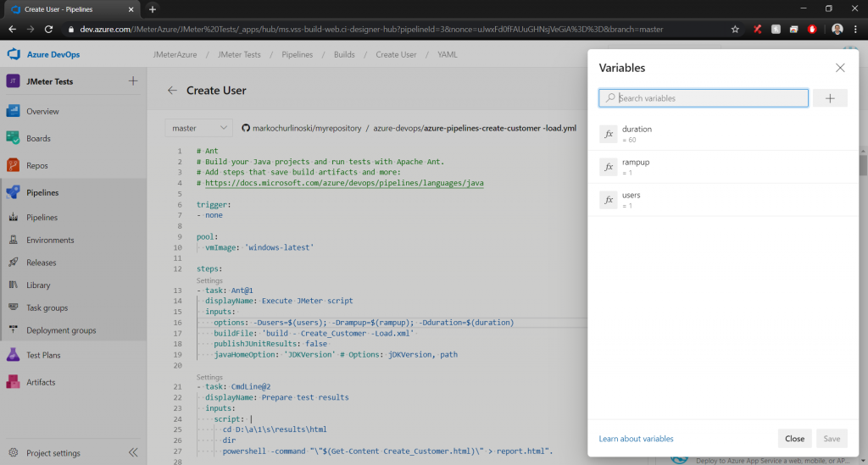Screen dimensions: 868x465
Task: Select the rampup variable row
Action: [x=723, y=167]
